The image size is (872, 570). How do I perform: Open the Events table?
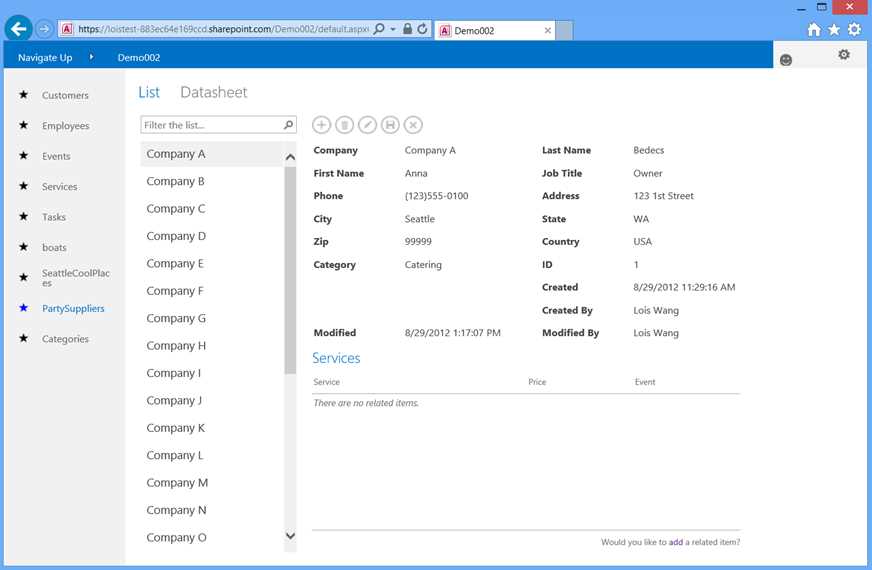(x=56, y=156)
